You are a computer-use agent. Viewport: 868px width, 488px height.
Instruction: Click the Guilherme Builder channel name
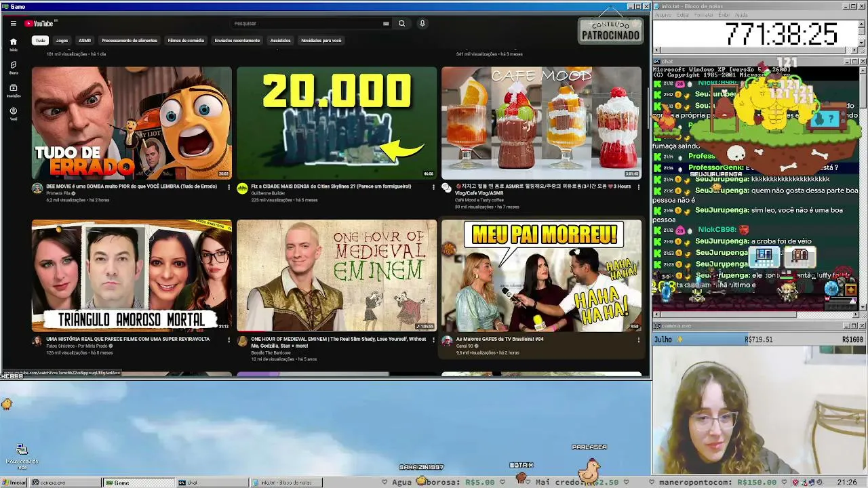click(x=268, y=193)
